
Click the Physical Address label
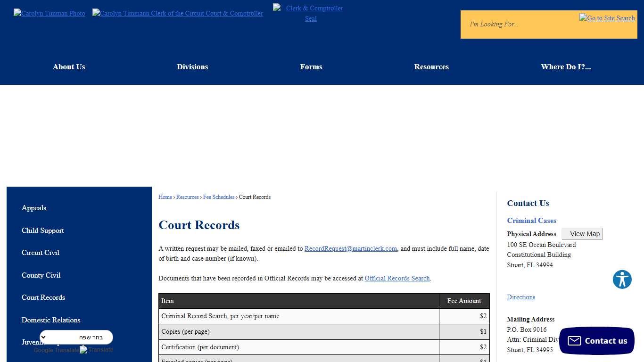click(x=531, y=234)
